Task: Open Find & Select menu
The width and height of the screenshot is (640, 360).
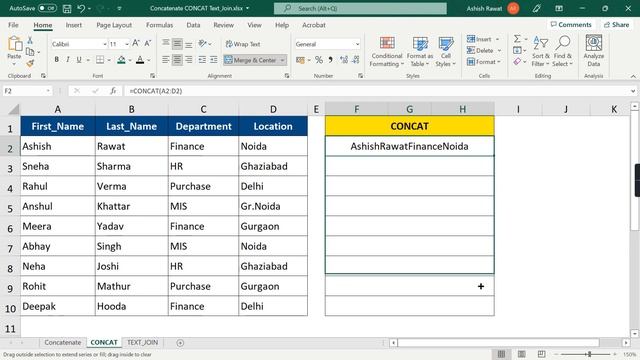Action: click(x=563, y=51)
